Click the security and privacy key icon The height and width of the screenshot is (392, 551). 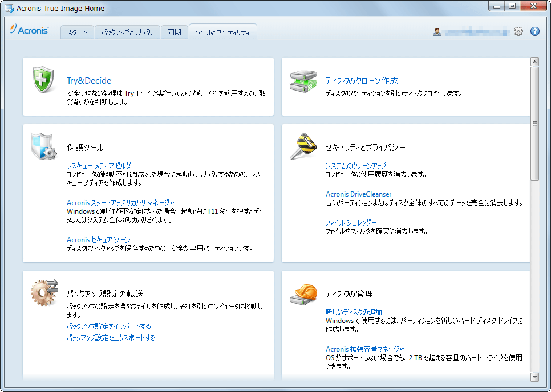point(303,146)
